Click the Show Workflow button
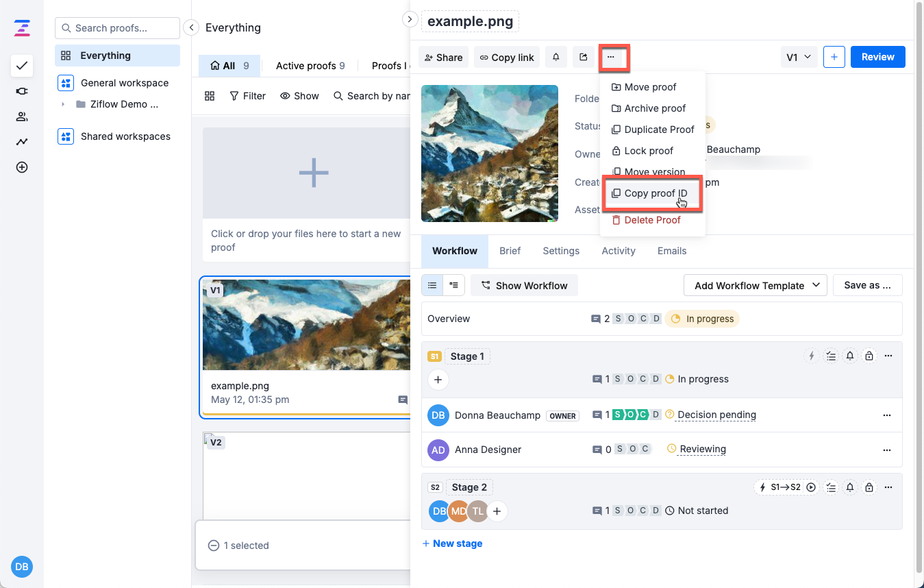924x588 pixels. click(x=524, y=285)
